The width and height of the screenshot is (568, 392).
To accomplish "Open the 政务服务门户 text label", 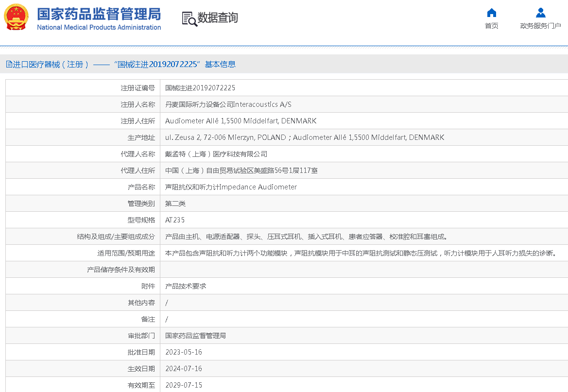I will point(540,26).
